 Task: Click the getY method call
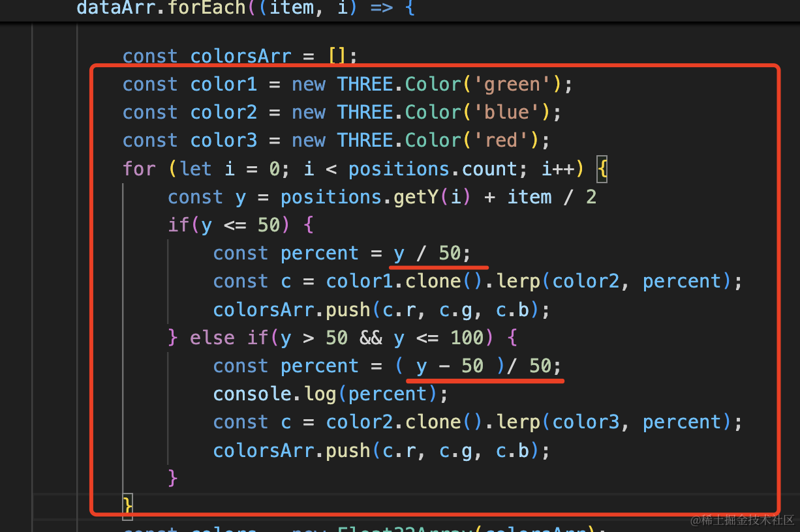416,197
